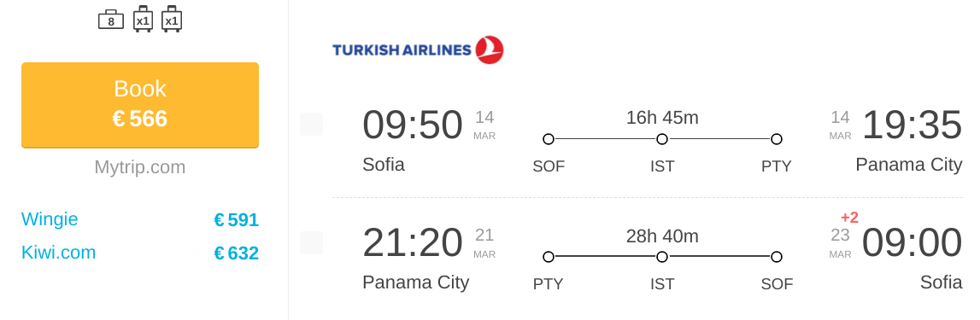The height and width of the screenshot is (320, 980).
Task: Click the PTY departure circle on return route
Action: coord(549,256)
